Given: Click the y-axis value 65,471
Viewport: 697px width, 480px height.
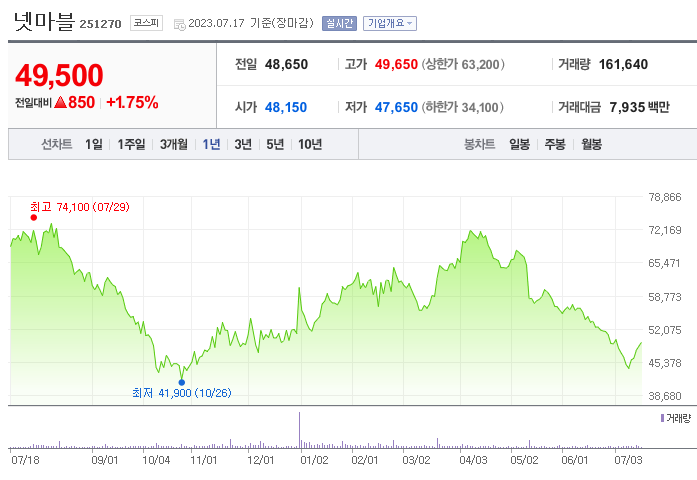Looking at the screenshot, I should tap(665, 263).
